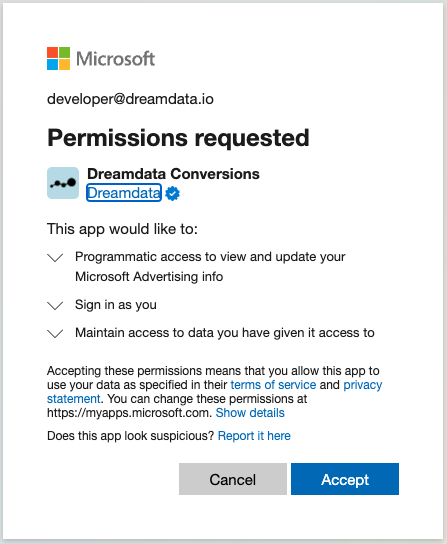447x544 pixels.
Task: Open the terms of service link
Action: click(x=273, y=385)
